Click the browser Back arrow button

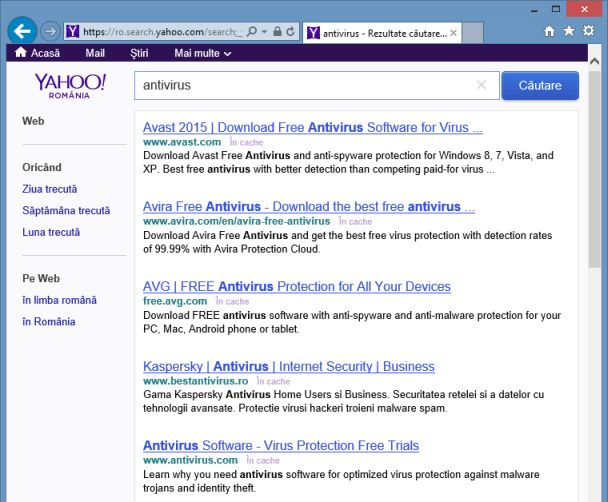point(22,31)
